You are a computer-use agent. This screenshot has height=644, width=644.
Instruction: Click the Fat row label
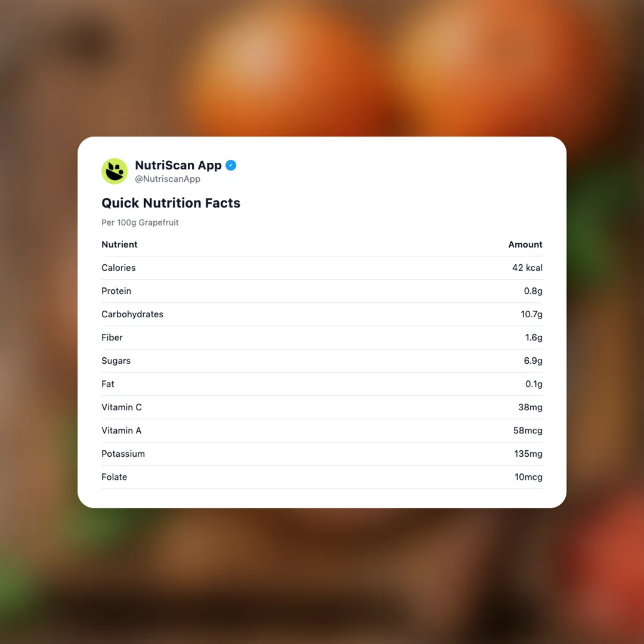[108, 384]
